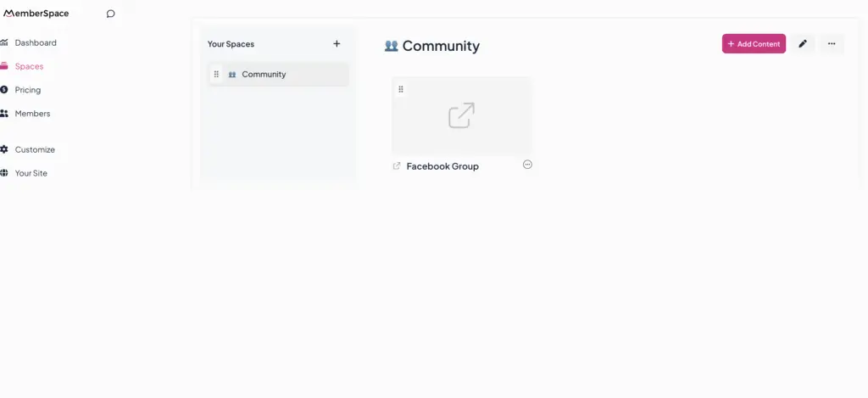868x398 pixels.
Task: Select the Community space in the list
Action: coord(279,75)
